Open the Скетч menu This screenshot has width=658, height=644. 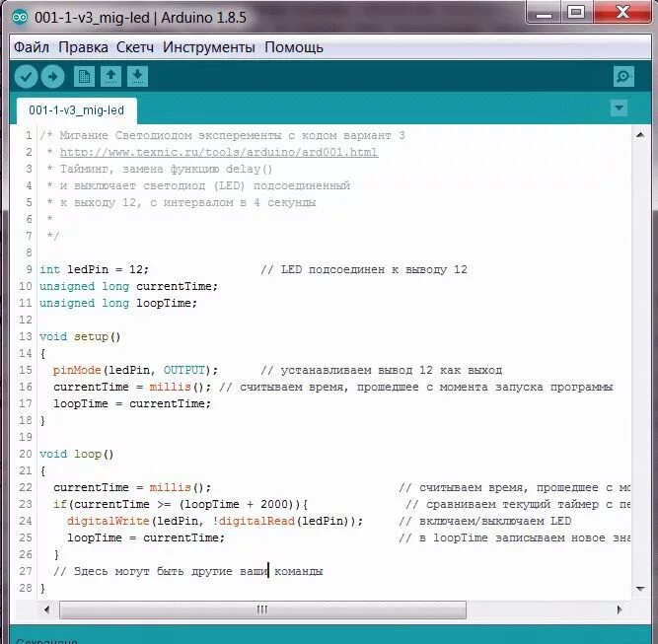(x=135, y=47)
